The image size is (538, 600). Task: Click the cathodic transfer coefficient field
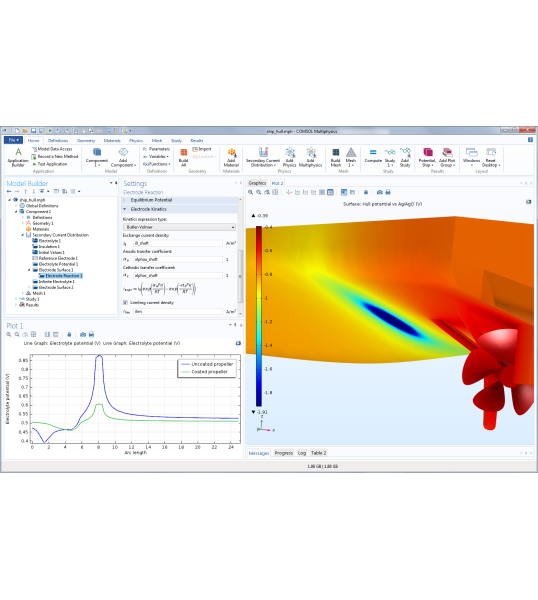click(x=178, y=276)
